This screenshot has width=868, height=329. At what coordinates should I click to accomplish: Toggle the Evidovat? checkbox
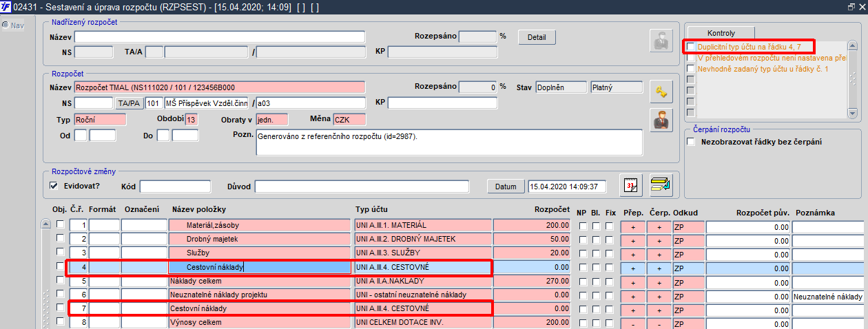point(54,185)
